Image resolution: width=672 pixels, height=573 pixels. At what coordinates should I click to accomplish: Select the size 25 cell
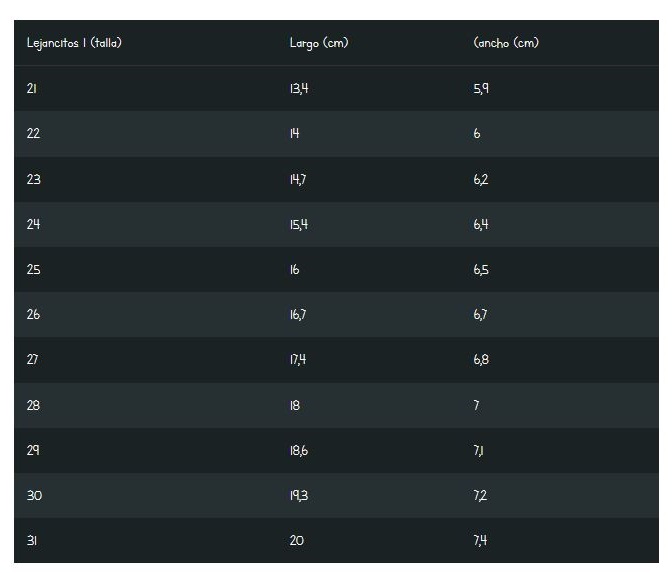(33, 270)
